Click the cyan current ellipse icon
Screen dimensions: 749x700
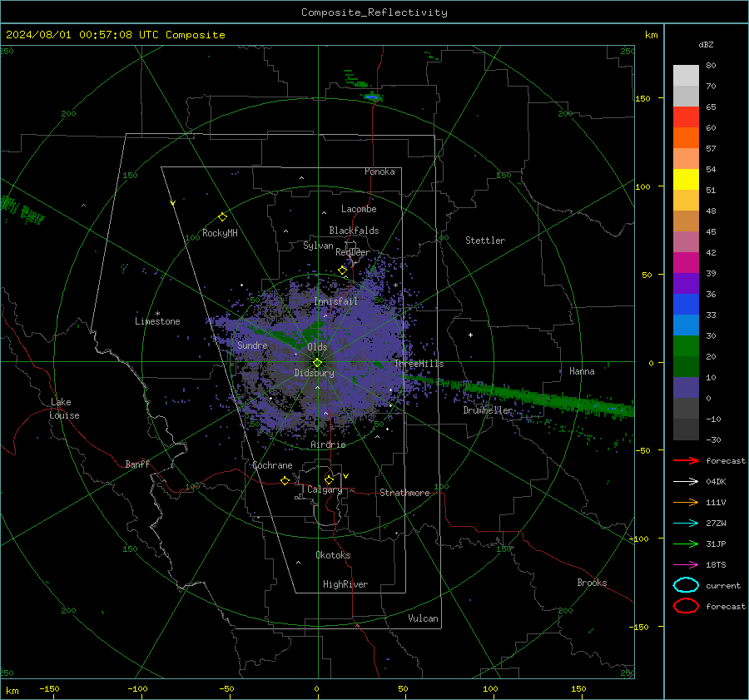pos(686,585)
